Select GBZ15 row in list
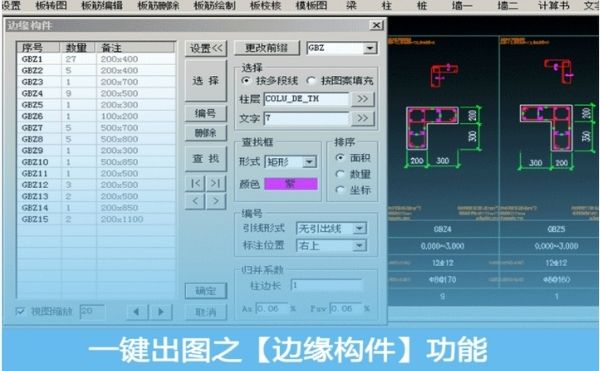The image size is (600, 371). [96, 219]
